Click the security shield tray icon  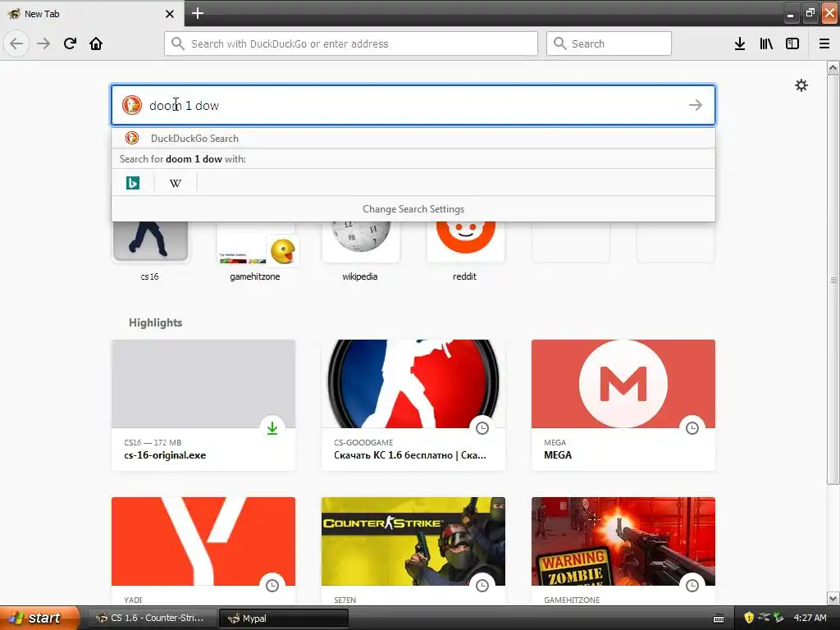[x=749, y=618]
